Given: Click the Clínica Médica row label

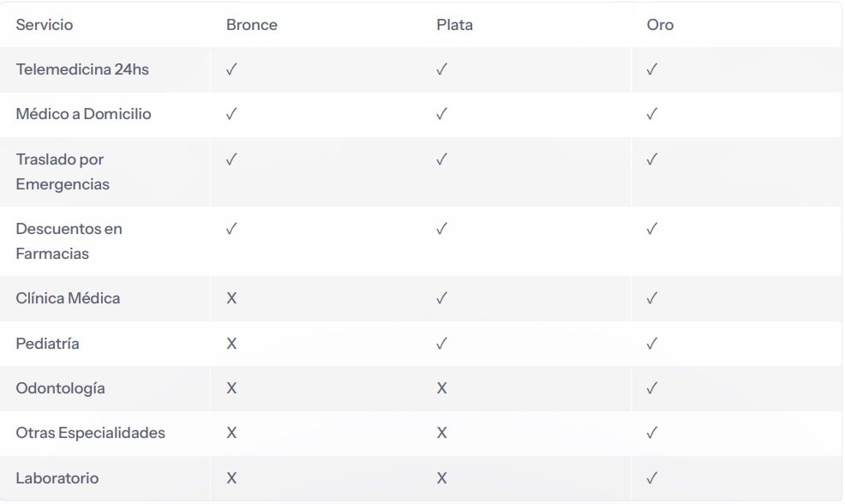Looking at the screenshot, I should 68,298.
